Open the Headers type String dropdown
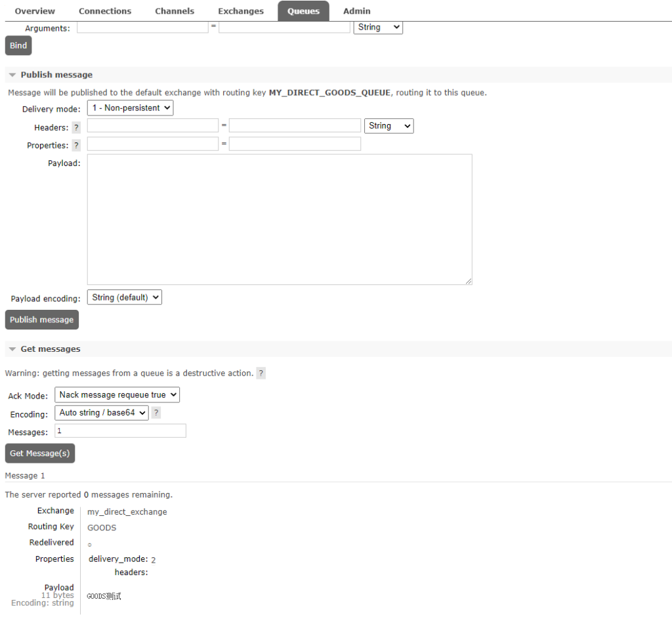This screenshot has width=672, height=619. pyautogui.click(x=388, y=126)
